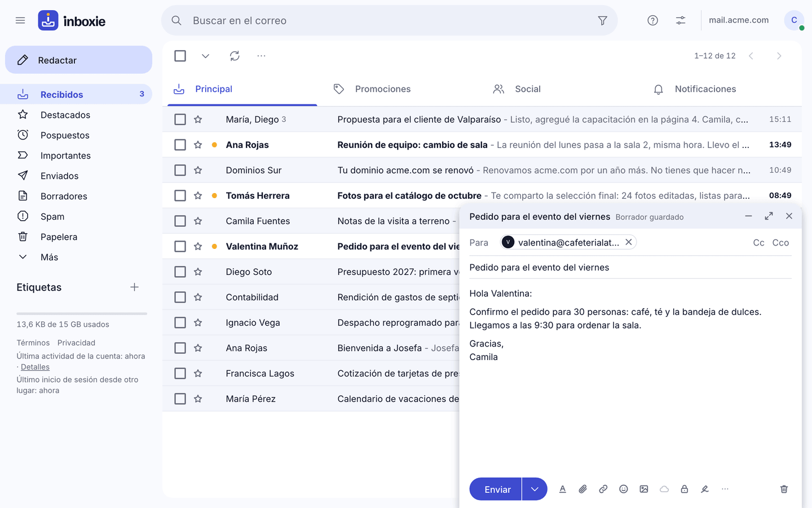Refresh the inbox list

click(x=235, y=56)
